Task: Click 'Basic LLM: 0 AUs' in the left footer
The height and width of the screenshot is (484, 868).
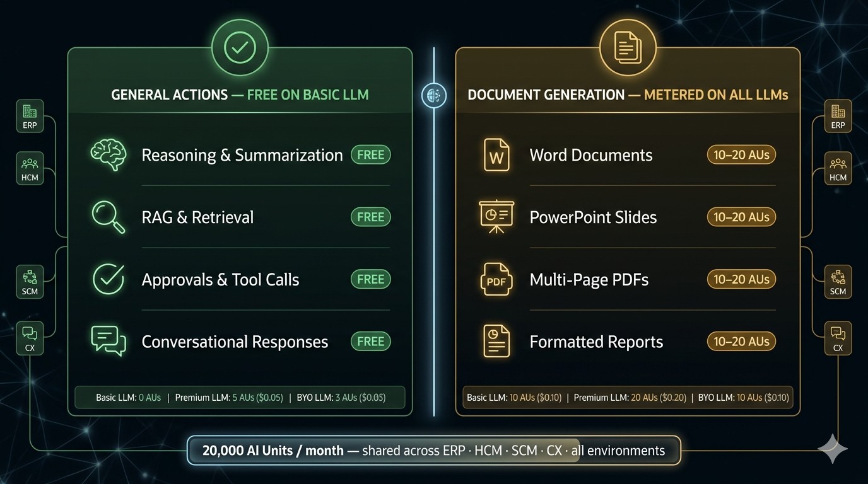Action: tap(128, 398)
